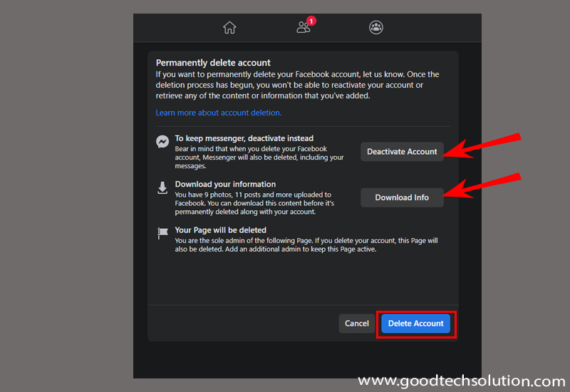Click 'Download your information' heading
This screenshot has height=392, width=570.
pos(225,184)
